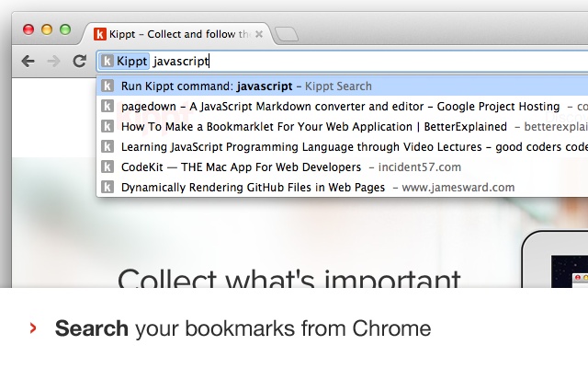Click the 'Collect what's important' headline

(x=289, y=278)
